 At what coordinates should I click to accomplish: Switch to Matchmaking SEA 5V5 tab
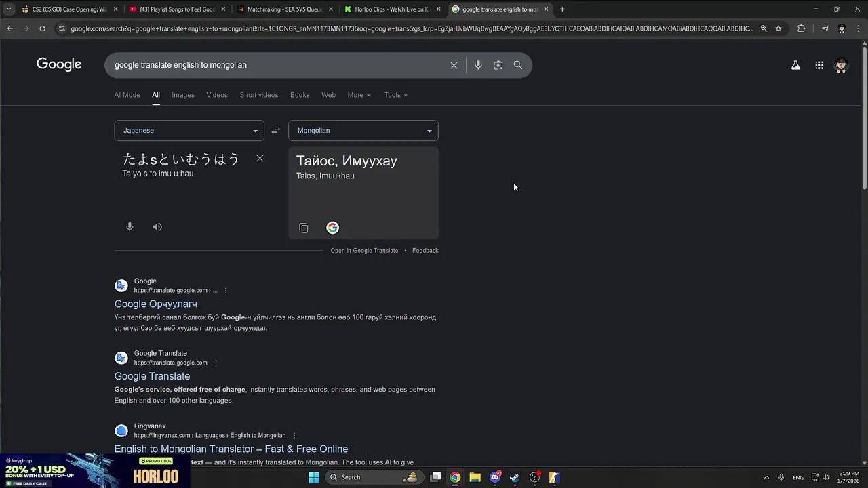[285, 9]
